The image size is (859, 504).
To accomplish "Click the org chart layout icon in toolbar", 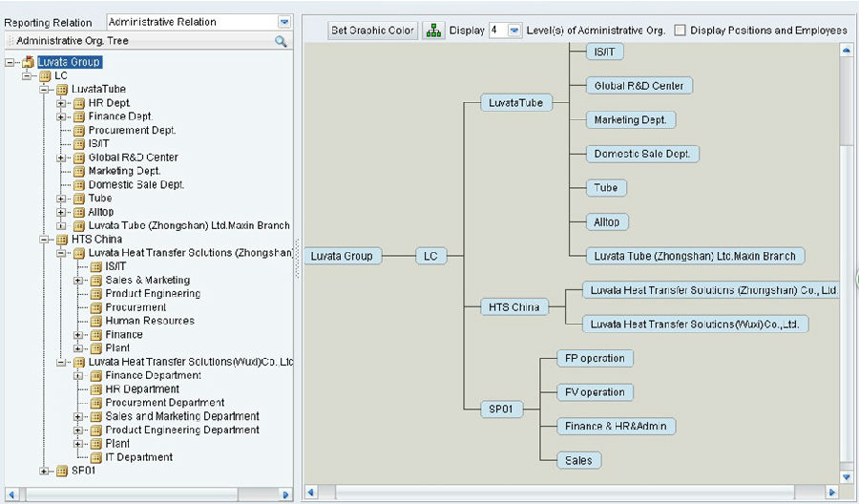I will [x=433, y=31].
